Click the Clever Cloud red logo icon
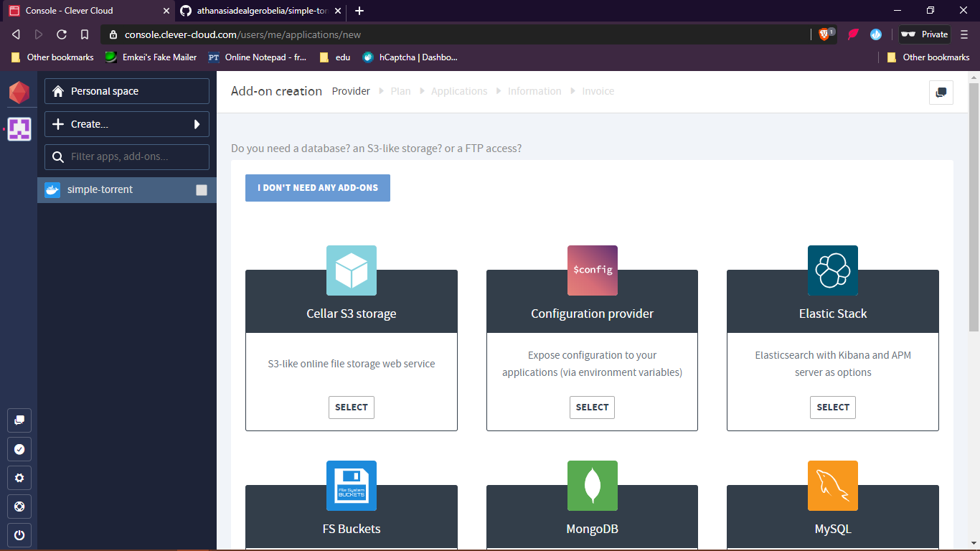The image size is (980, 551). click(19, 93)
